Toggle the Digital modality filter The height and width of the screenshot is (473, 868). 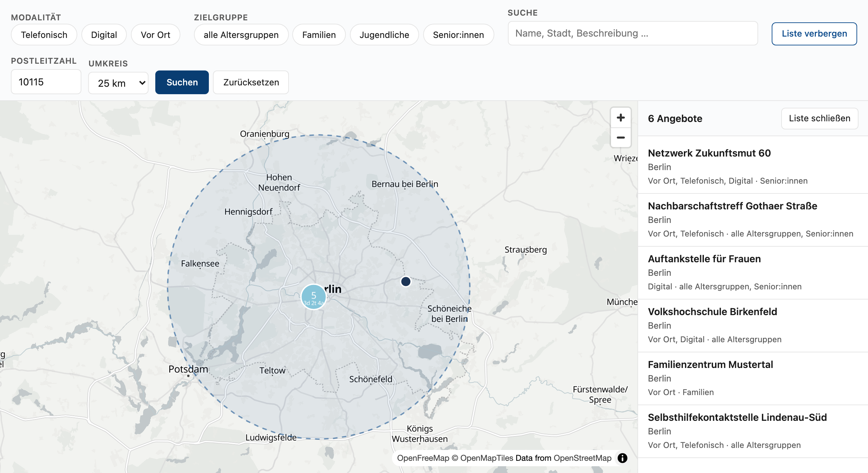point(104,35)
